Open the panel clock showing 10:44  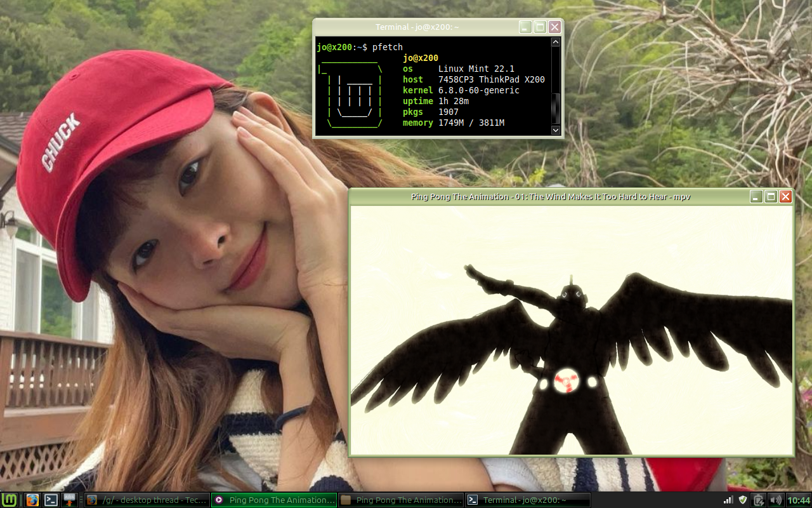coord(799,500)
